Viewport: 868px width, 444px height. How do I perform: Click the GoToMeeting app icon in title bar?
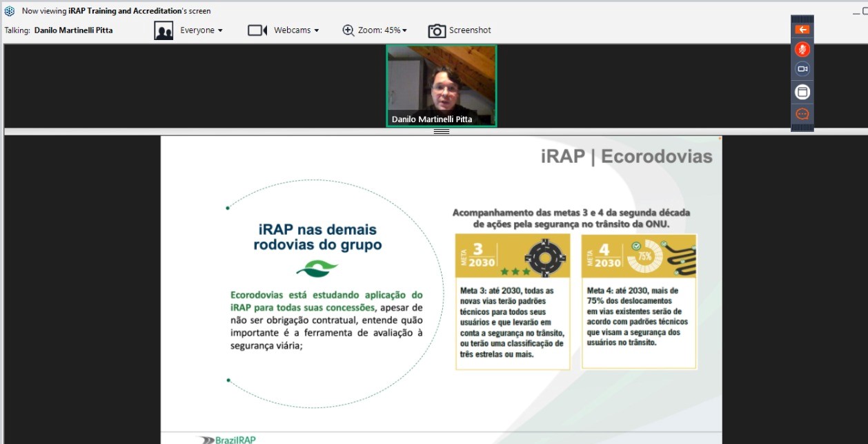point(10,10)
